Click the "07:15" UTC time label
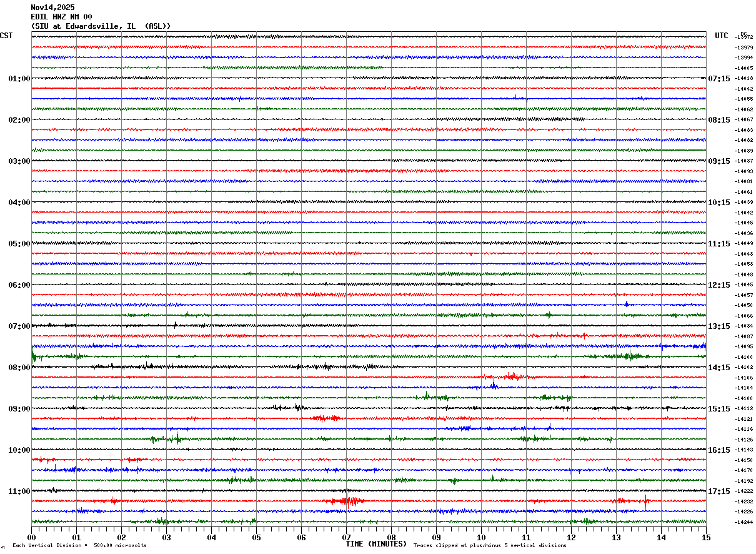The image size is (756, 554). (719, 79)
